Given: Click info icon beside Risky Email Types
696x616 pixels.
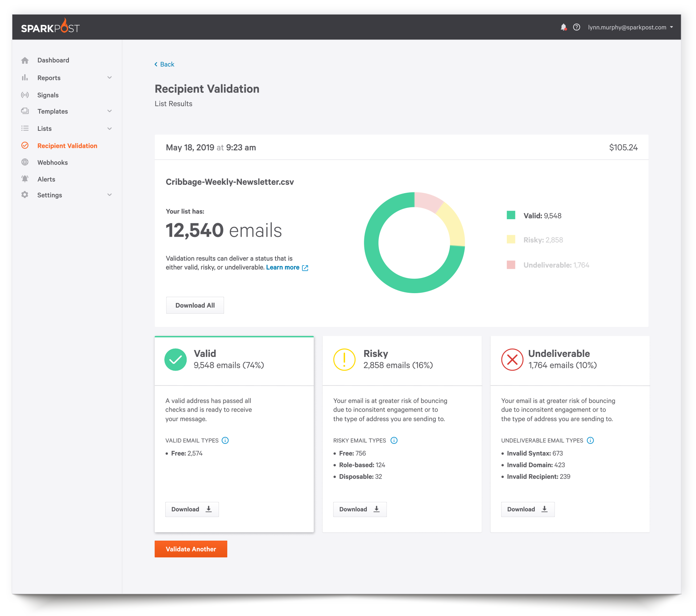Looking at the screenshot, I should click(394, 440).
